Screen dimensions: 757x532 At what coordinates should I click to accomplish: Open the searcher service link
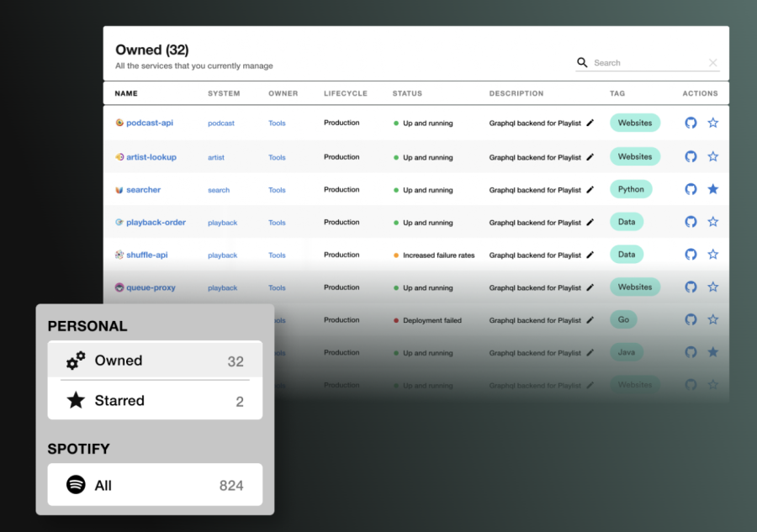(143, 190)
